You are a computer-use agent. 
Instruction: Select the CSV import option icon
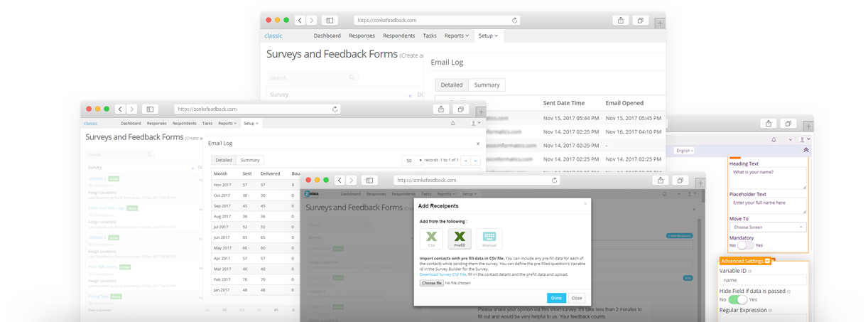431,239
